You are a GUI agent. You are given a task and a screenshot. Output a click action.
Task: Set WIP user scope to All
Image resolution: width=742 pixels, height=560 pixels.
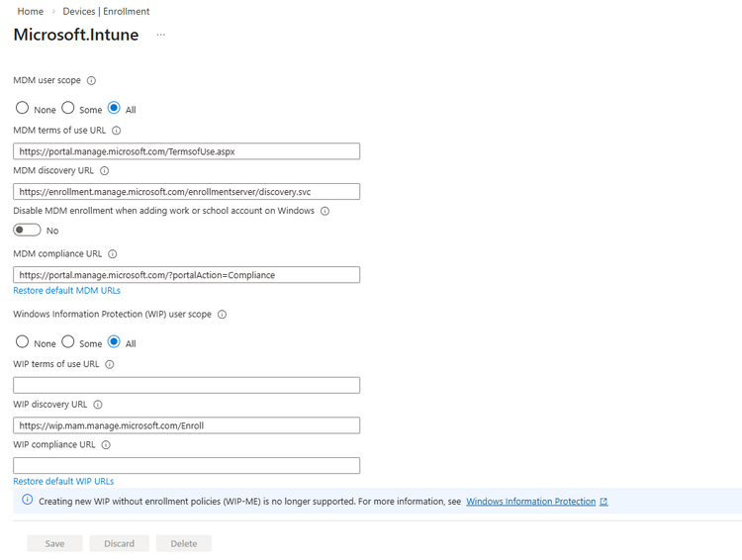coord(114,341)
